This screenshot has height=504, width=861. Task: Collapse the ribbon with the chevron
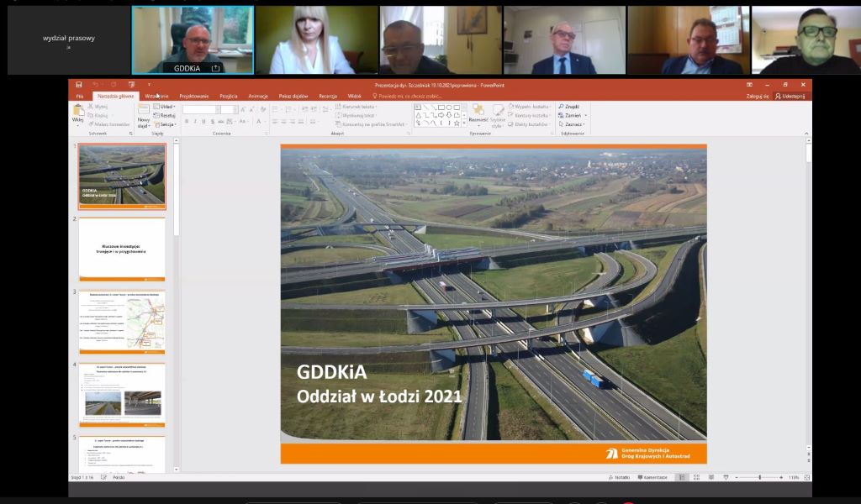pos(806,134)
